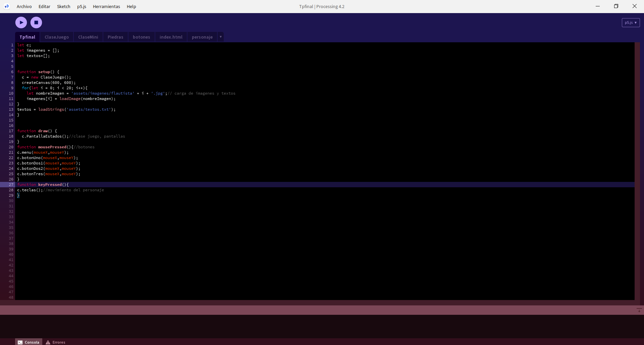
Task: Click the editor vertical scrollbar
Action: coord(637,171)
